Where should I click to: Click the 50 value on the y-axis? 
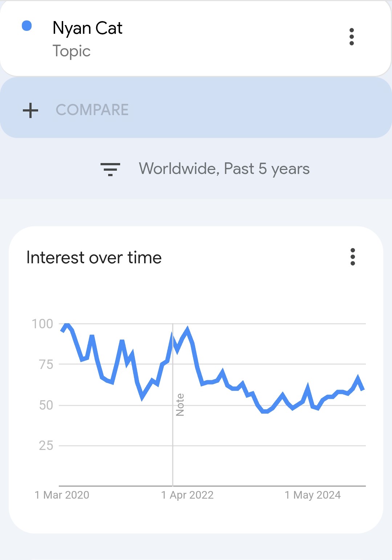point(46,405)
